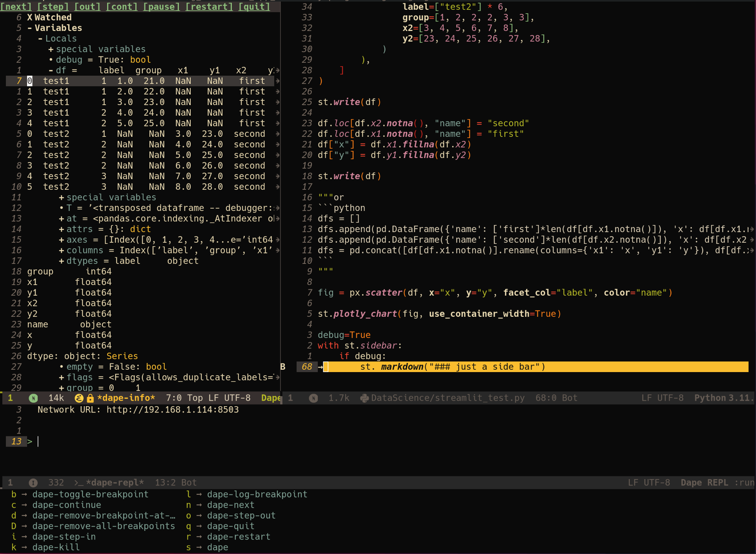Collapse the Locals scope

coord(40,38)
